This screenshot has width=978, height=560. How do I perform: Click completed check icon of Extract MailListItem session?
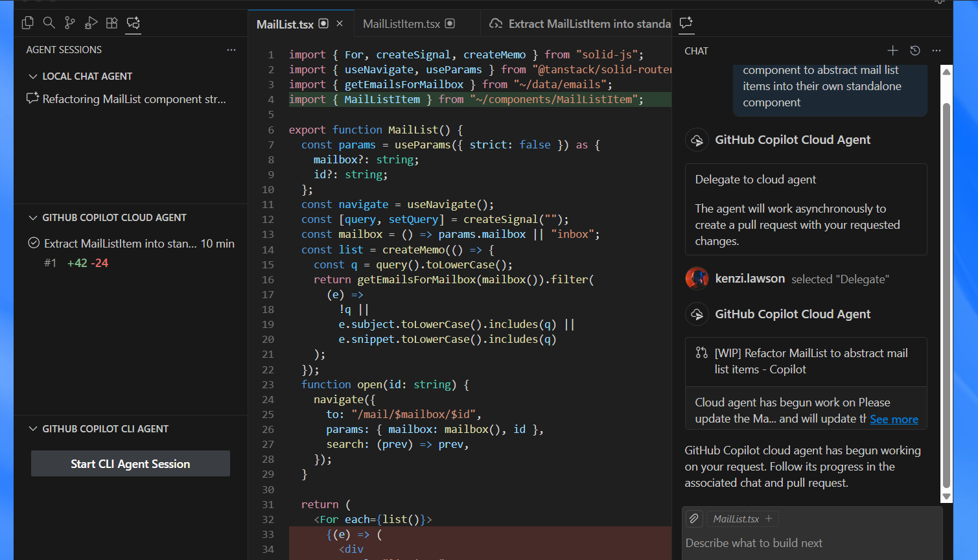(34, 243)
